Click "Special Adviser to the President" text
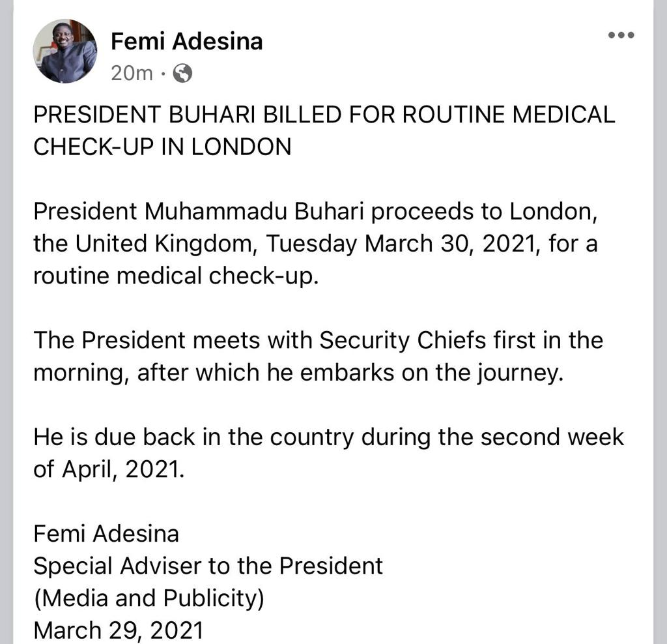This screenshot has width=667, height=644. [208, 566]
